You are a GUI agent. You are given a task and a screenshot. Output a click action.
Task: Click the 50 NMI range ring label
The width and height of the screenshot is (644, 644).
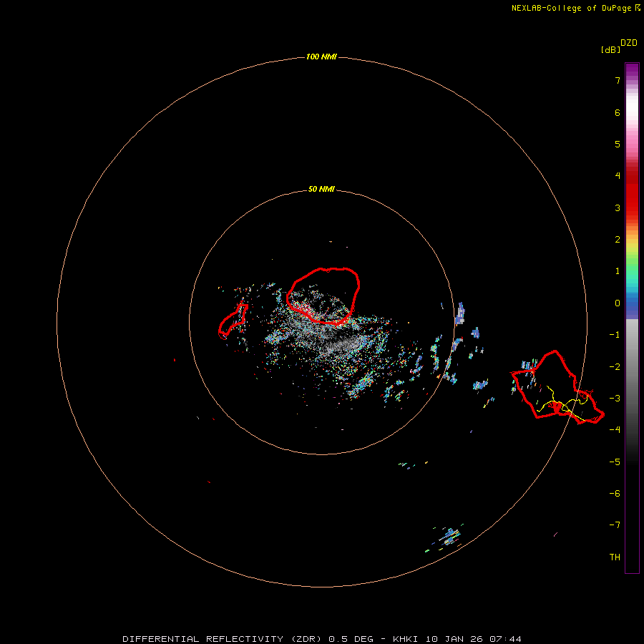tap(321, 189)
